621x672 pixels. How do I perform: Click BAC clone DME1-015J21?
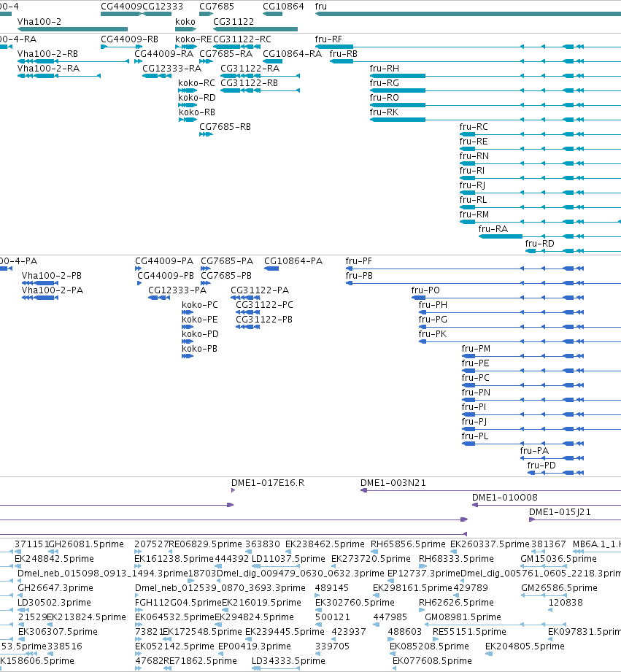tap(560, 512)
